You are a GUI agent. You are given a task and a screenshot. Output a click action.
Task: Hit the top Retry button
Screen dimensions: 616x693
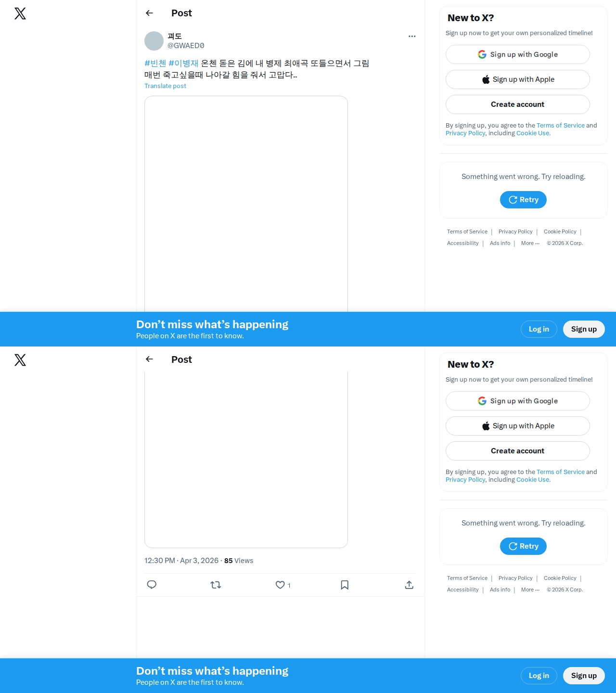523,200
